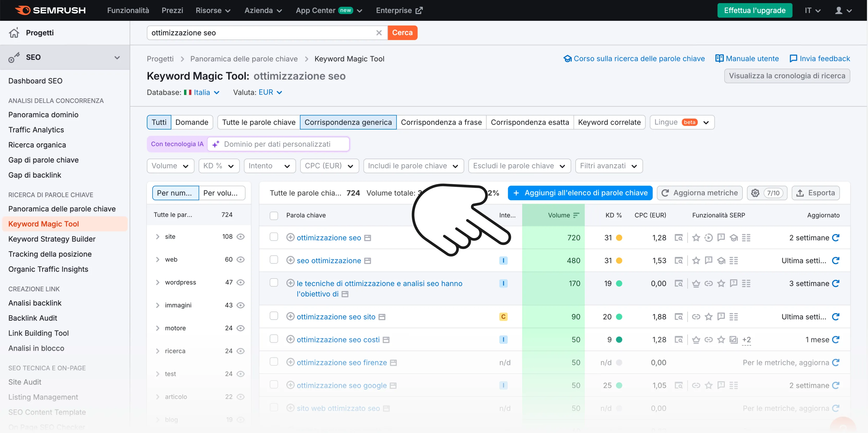
Task: Add 'ottimizzazione seo' with plus icon
Action: point(291,237)
